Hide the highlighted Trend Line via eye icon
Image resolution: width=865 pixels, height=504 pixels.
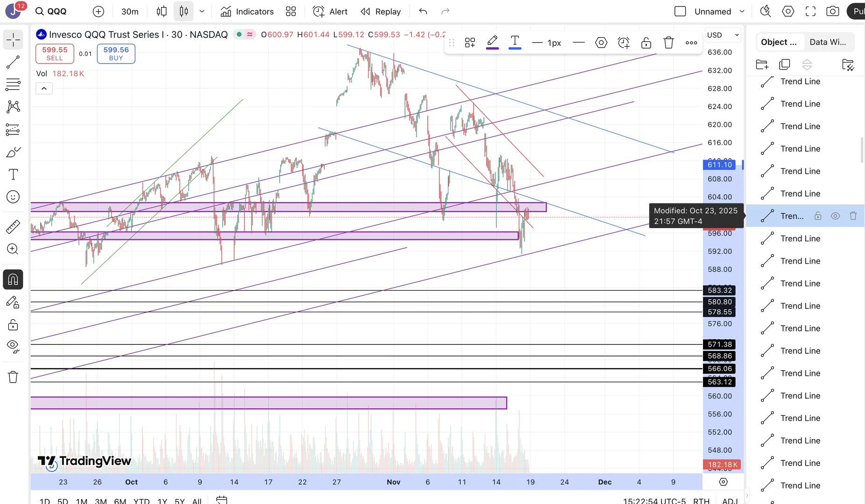tap(836, 216)
